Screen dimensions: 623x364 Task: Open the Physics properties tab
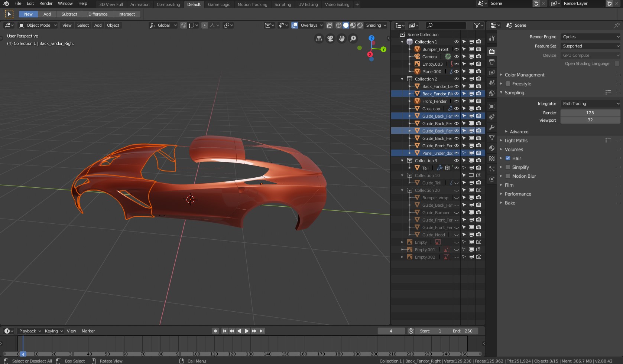(x=492, y=179)
